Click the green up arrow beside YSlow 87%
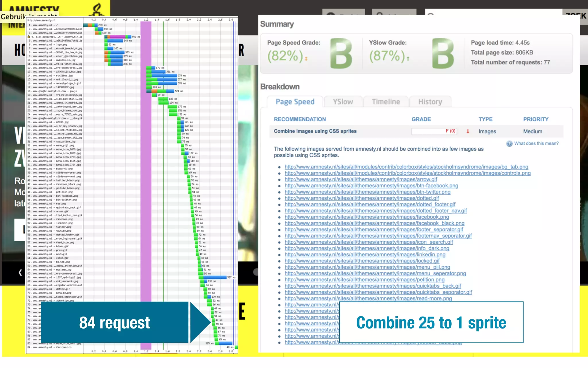Image resolution: width=588 pixels, height=368 pixels. [408, 59]
